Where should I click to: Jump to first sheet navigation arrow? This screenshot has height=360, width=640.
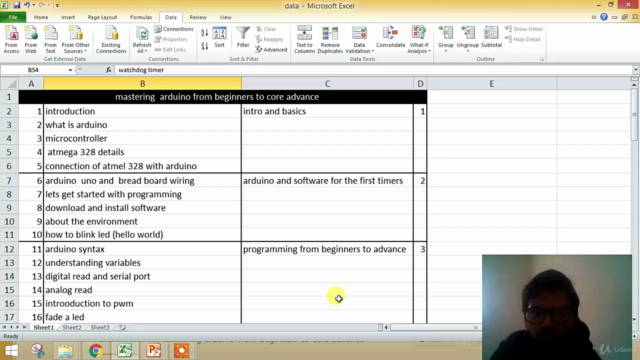(x=4, y=327)
